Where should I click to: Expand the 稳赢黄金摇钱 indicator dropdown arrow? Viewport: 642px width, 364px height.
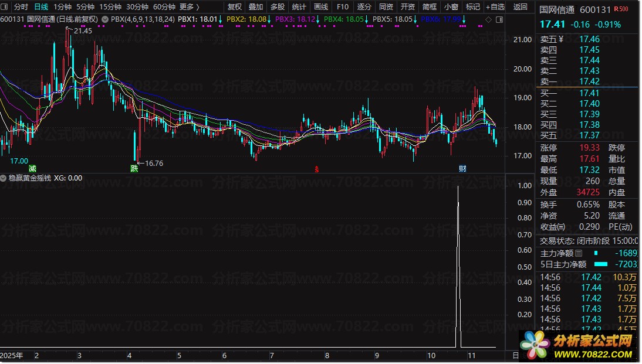pyautogui.click(x=4, y=178)
